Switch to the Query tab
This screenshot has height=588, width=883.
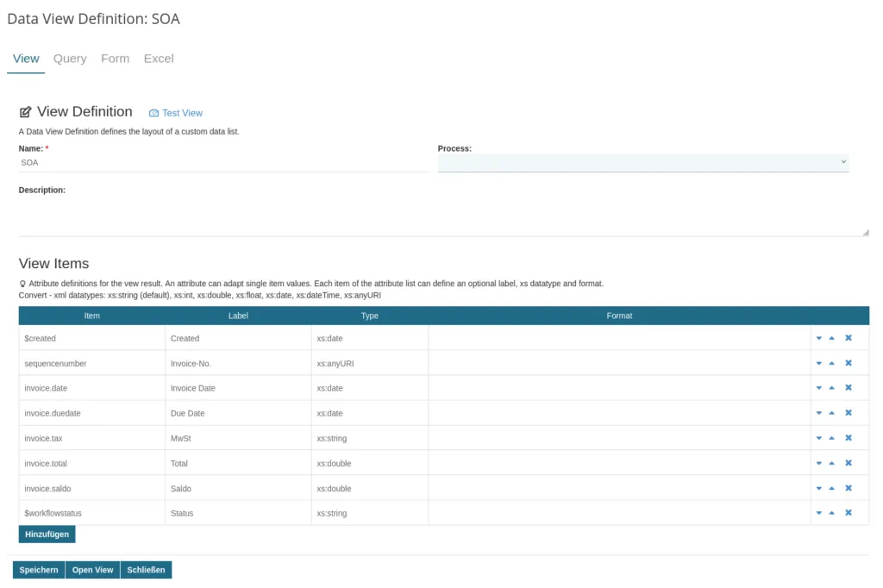pos(70,59)
